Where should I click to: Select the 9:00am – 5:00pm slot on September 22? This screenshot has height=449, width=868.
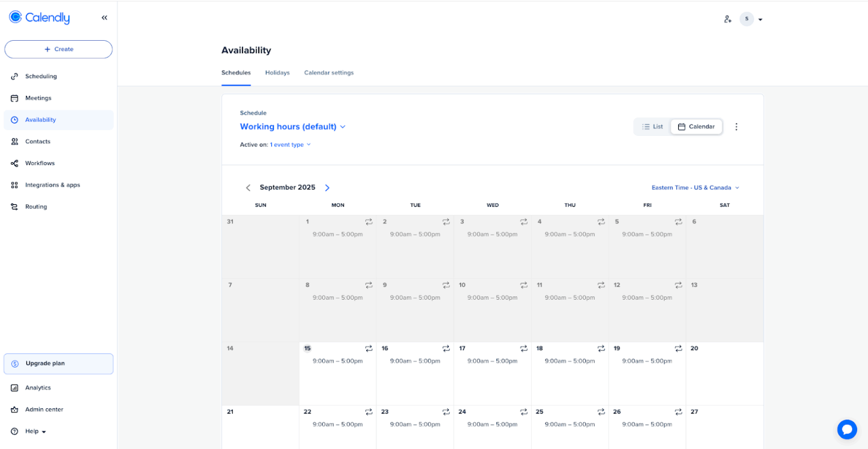[338, 424]
